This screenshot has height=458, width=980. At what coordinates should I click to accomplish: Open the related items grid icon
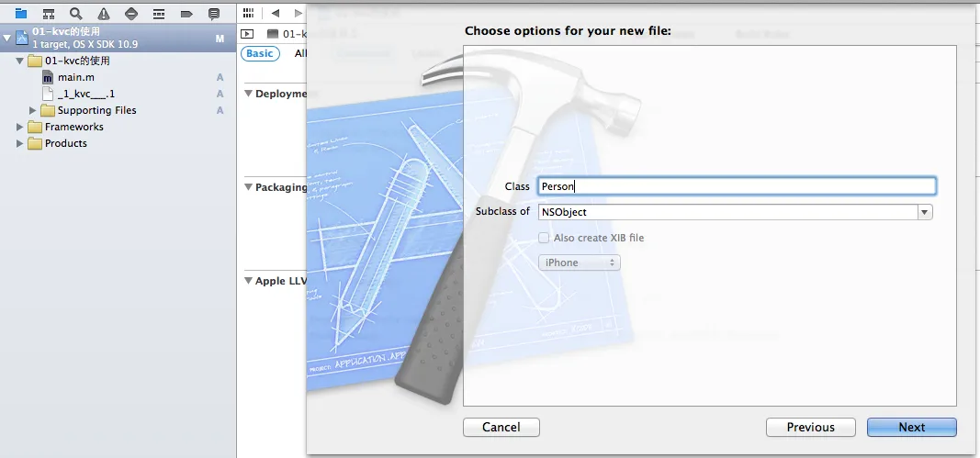[x=248, y=13]
